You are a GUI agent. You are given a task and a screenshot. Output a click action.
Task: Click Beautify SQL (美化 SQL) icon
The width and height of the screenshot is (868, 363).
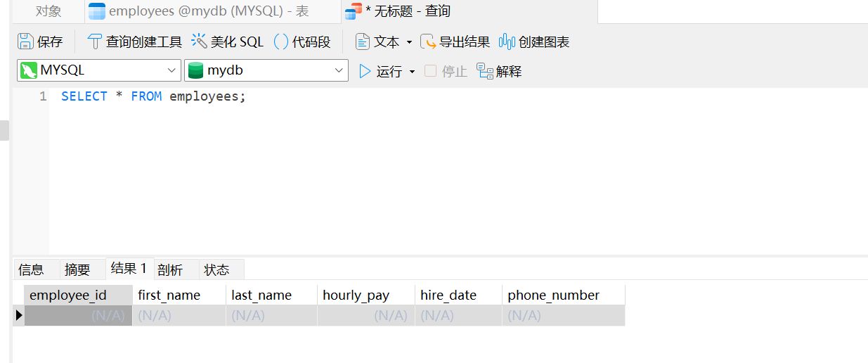pyautogui.click(x=200, y=42)
